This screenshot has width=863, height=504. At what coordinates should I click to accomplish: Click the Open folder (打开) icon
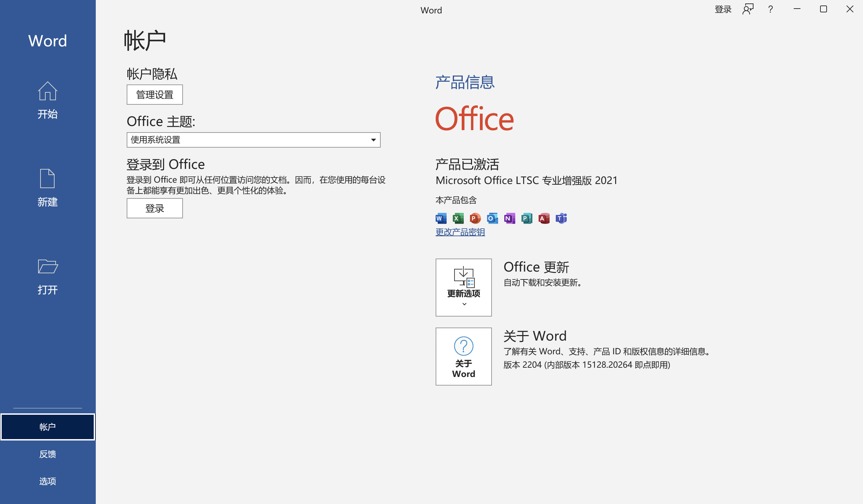point(47,267)
